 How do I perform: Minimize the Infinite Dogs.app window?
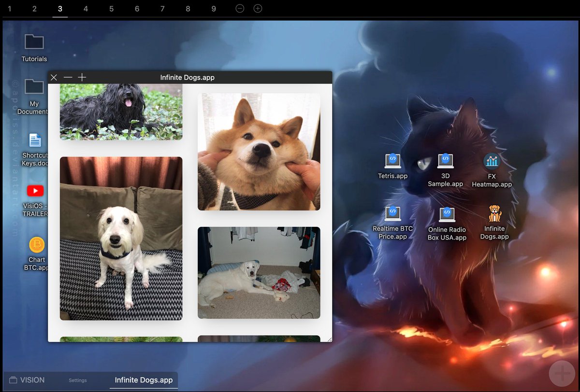coord(68,77)
